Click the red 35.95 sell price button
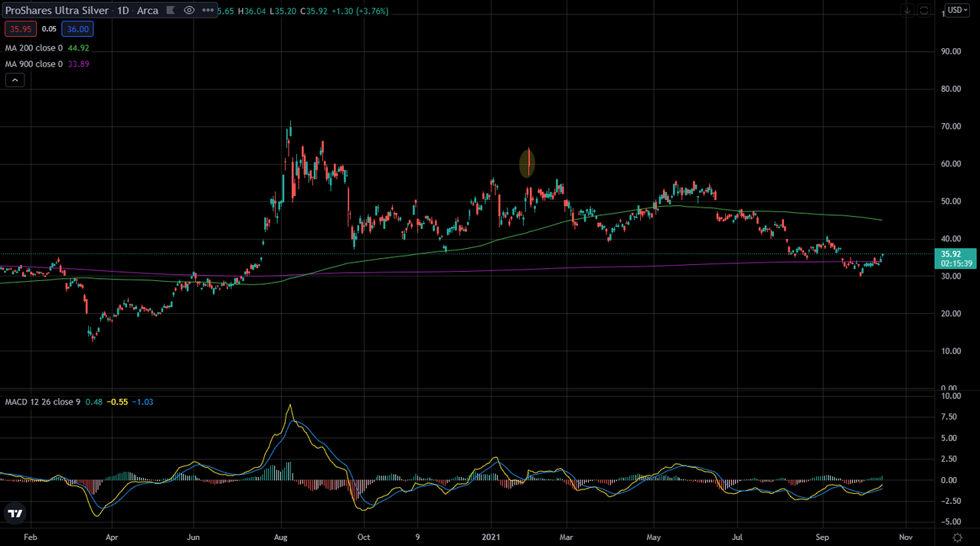 (x=21, y=29)
